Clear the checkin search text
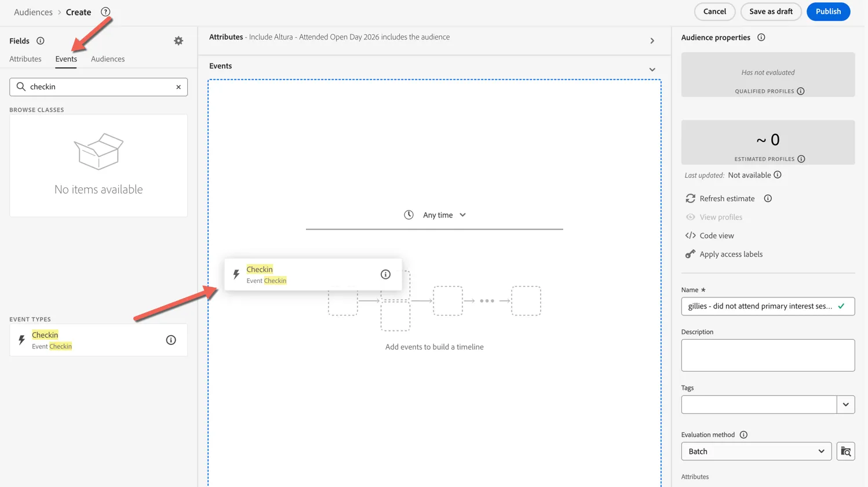This screenshot has height=487, width=868. click(x=178, y=87)
